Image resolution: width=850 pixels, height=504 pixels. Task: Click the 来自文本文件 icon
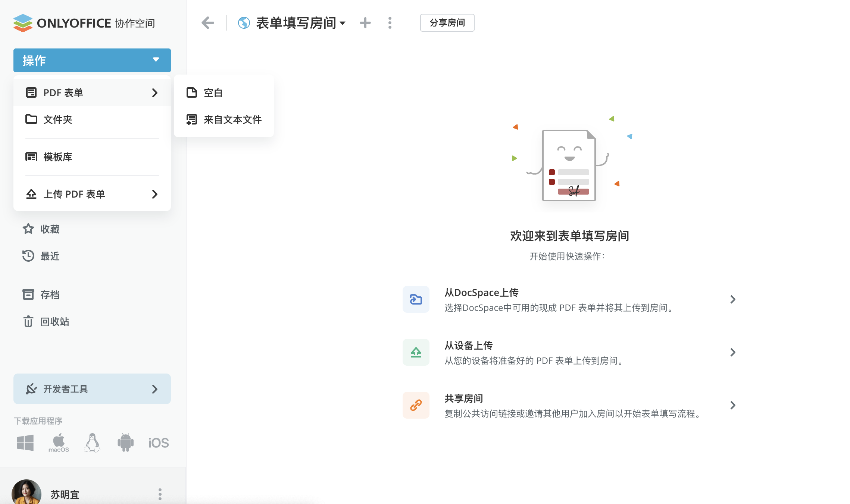click(192, 119)
